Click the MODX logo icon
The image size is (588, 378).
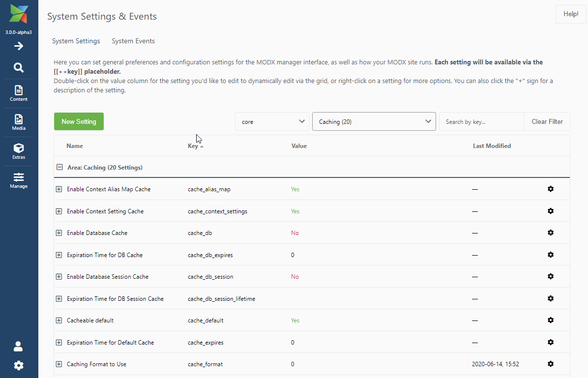[19, 14]
